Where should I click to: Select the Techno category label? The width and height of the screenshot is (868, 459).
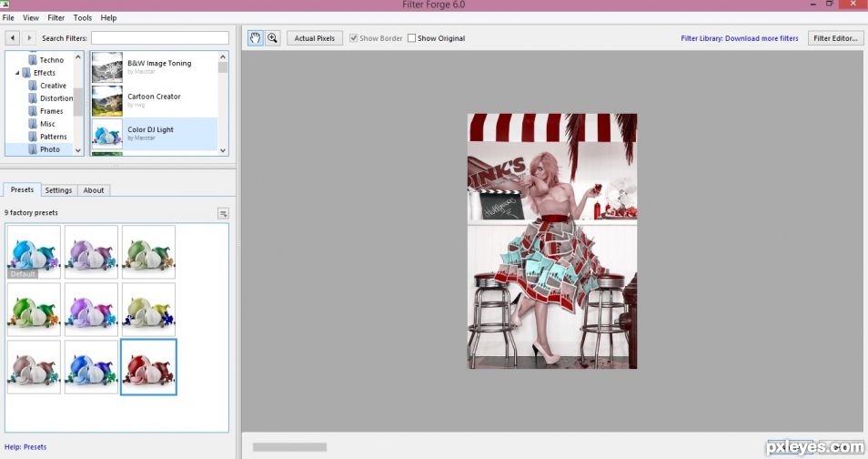point(52,60)
